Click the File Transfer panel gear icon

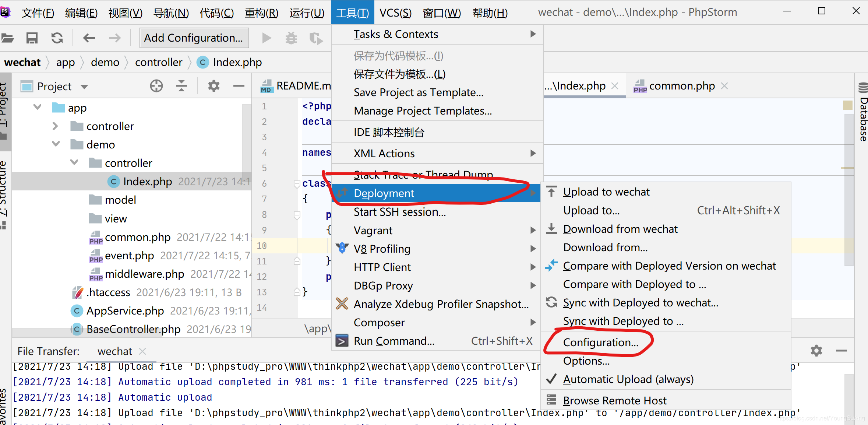click(x=816, y=351)
